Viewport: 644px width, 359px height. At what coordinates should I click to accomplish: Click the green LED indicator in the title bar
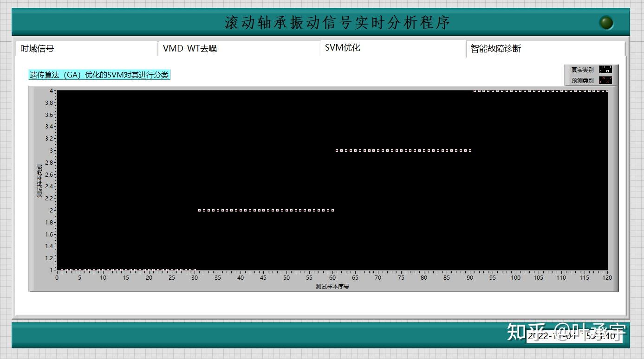coord(606,22)
